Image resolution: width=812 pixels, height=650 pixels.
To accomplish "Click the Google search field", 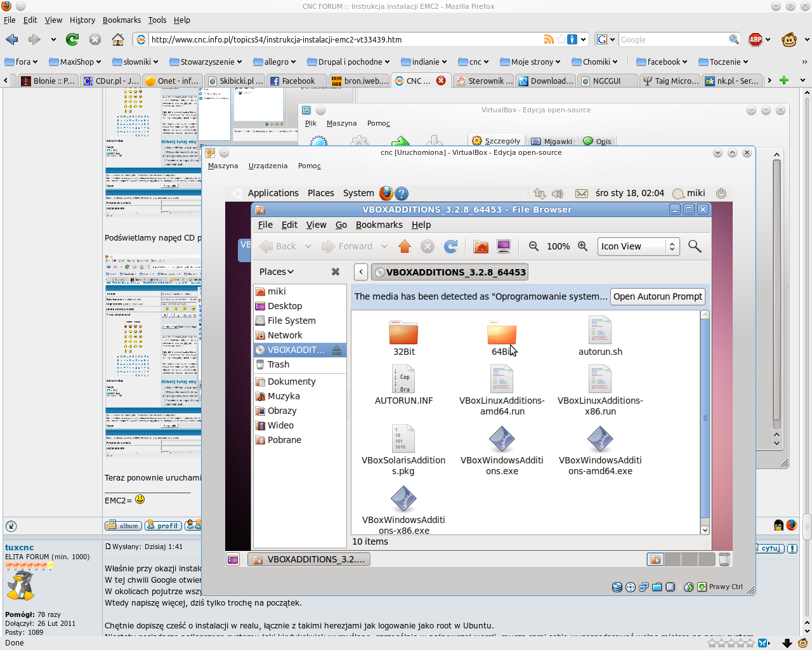I will pos(673,39).
